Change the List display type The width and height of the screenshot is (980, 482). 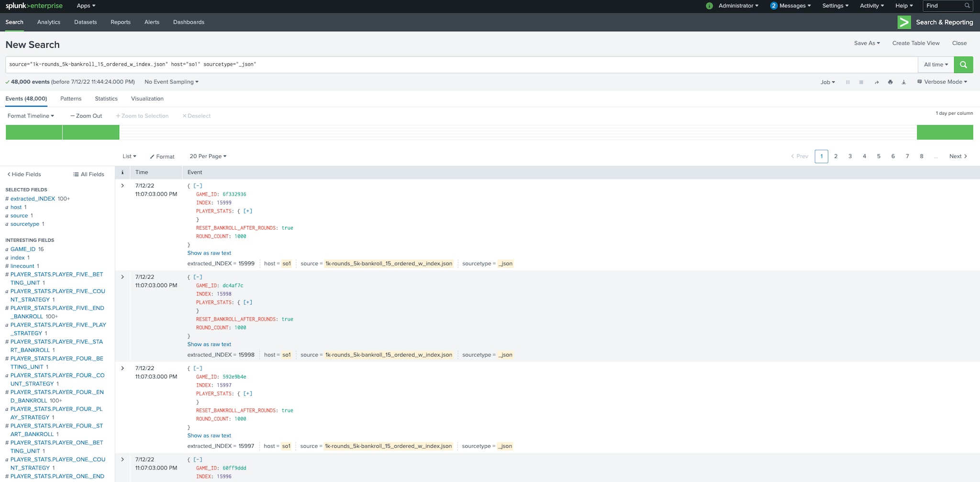click(129, 157)
